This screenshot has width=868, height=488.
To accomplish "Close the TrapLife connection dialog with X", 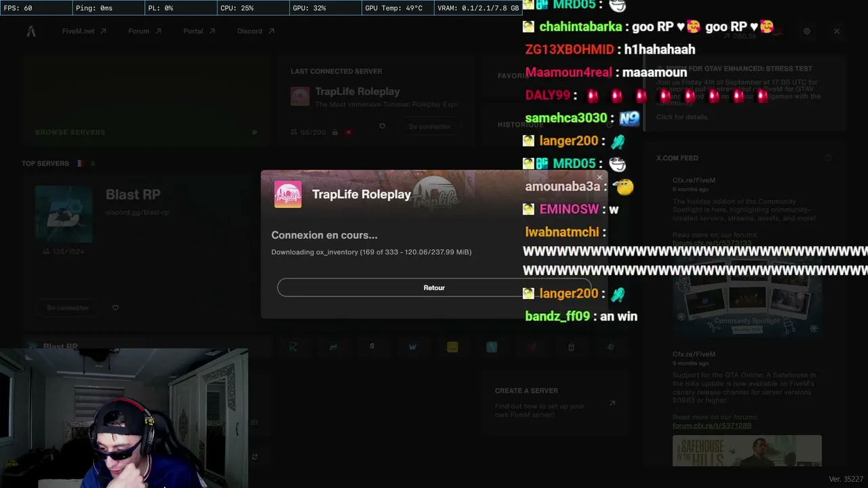I will [x=599, y=178].
